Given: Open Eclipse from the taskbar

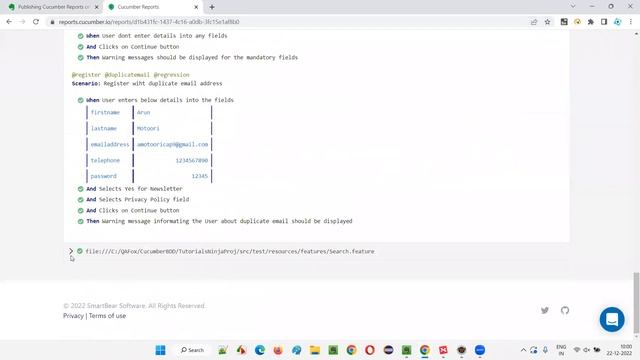Looking at the screenshot, I should [388, 350].
